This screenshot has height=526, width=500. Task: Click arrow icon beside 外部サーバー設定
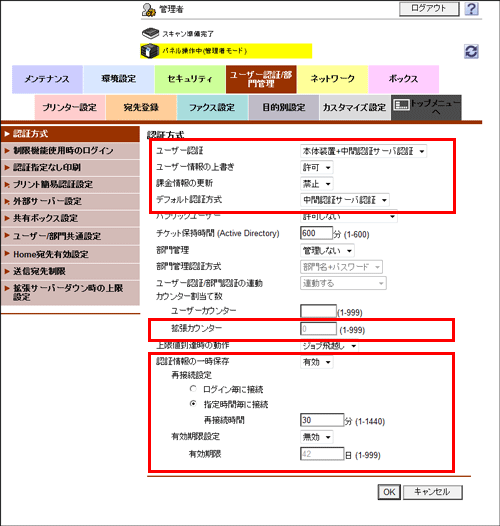[7, 202]
